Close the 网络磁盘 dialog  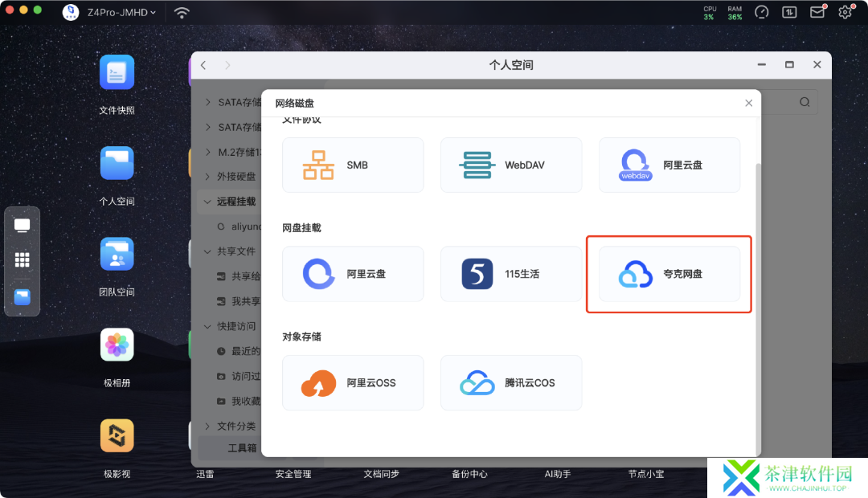coord(748,103)
